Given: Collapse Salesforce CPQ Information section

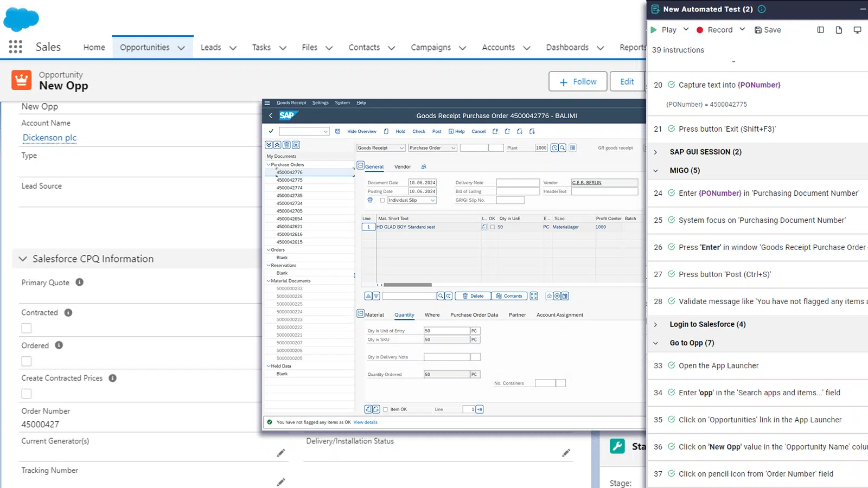Looking at the screenshot, I should [x=23, y=259].
